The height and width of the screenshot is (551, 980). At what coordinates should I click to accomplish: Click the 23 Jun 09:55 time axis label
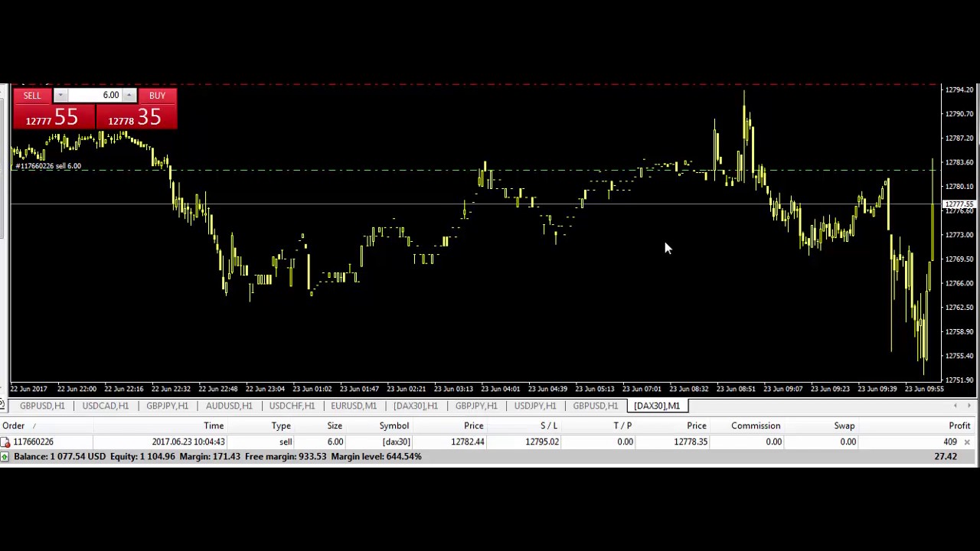924,389
